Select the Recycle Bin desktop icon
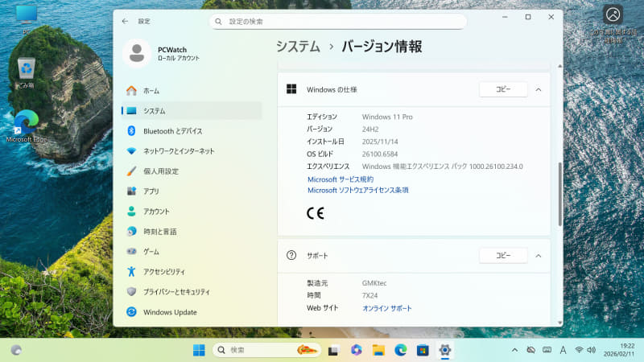644x362 pixels. [26, 72]
